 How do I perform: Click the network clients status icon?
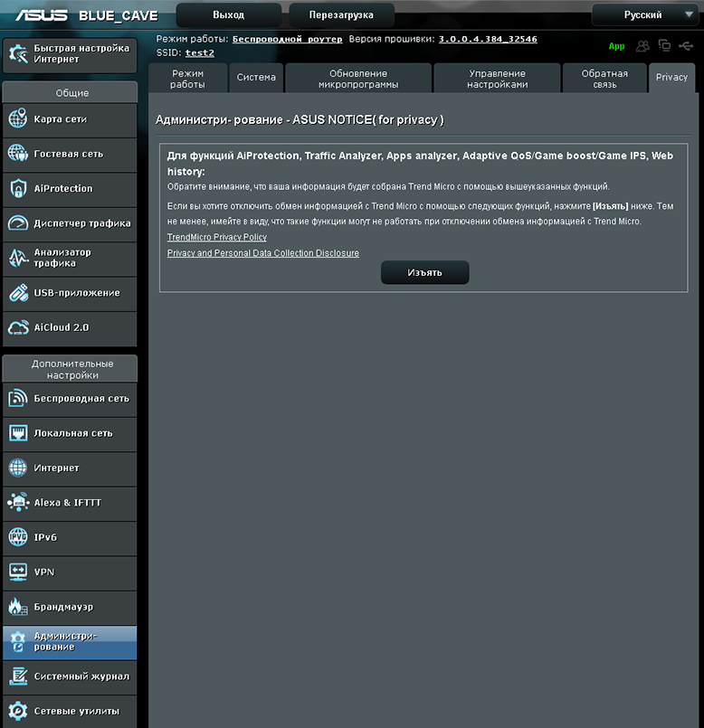coord(664,45)
